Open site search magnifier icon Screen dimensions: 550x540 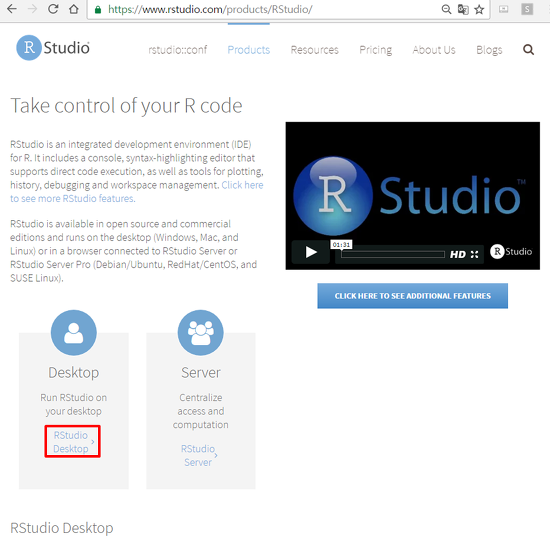(528, 50)
